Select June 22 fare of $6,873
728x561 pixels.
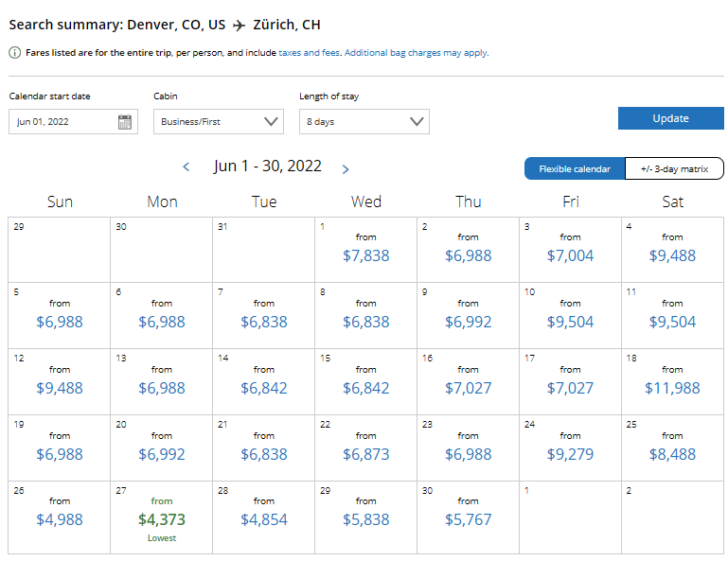[x=365, y=454]
